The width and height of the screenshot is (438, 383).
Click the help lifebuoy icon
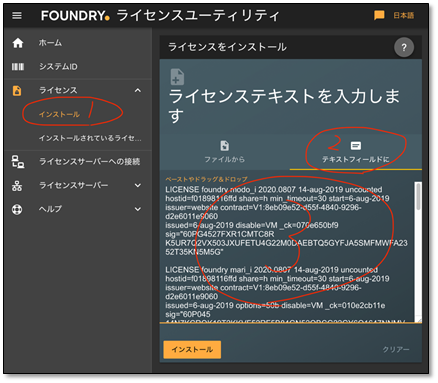coord(17,209)
